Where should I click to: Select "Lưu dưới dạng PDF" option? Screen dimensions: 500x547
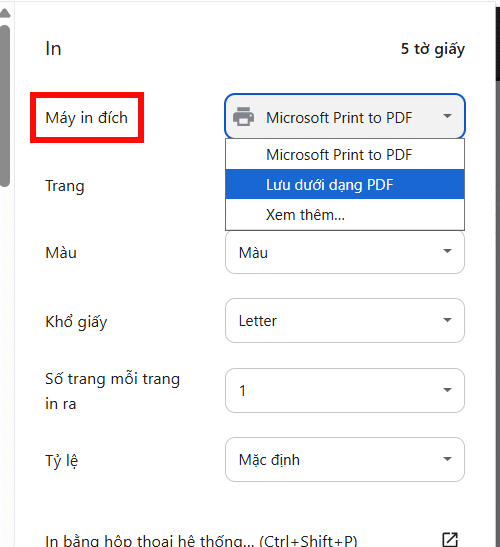pyautogui.click(x=345, y=185)
